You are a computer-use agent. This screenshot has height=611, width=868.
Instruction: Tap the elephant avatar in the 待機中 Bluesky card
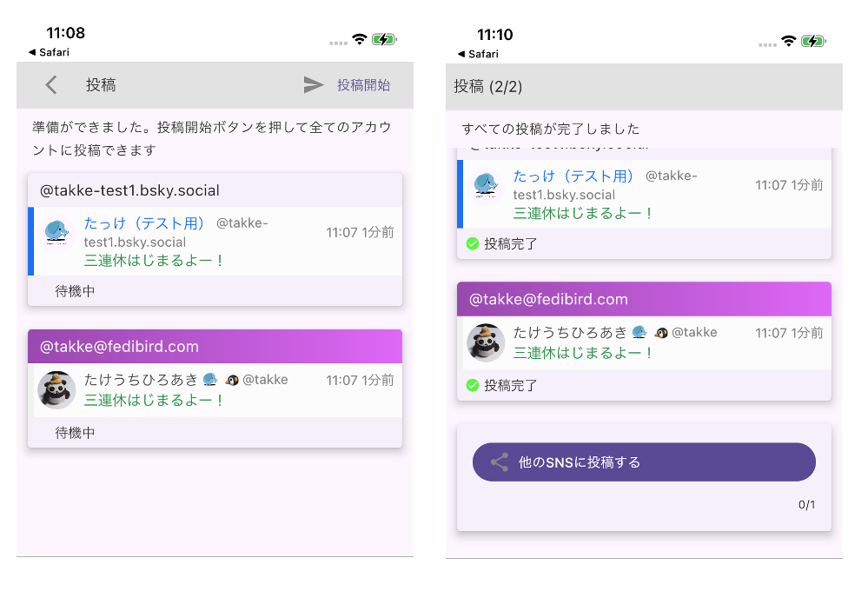tap(57, 232)
